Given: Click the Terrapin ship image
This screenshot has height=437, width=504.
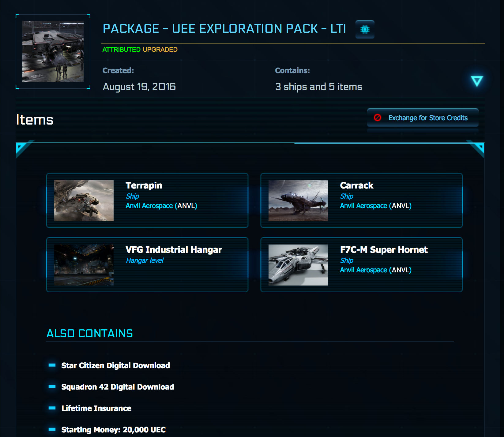Looking at the screenshot, I should (84, 201).
